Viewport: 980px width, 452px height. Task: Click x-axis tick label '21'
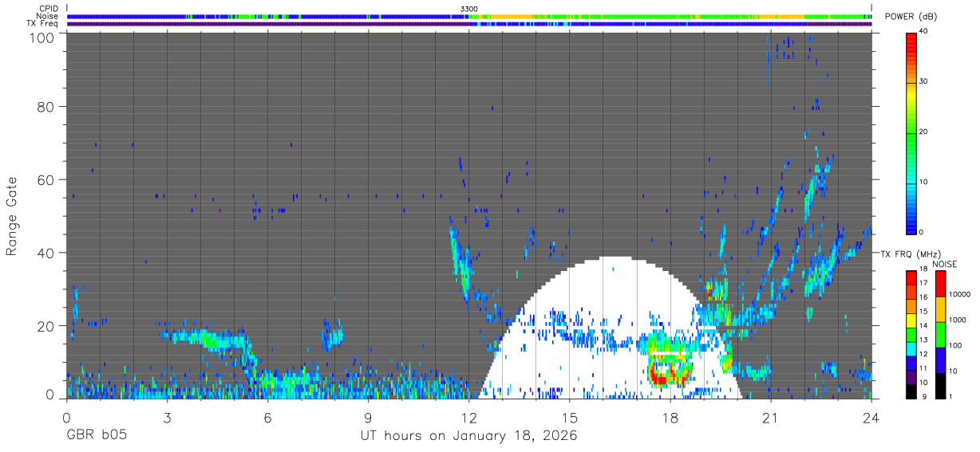(x=771, y=418)
